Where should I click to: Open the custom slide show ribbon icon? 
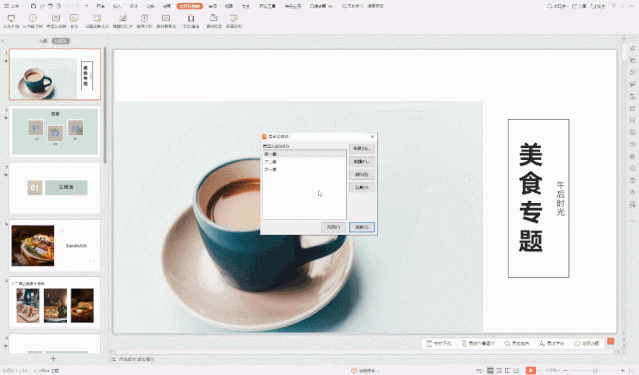pyautogui.click(x=56, y=18)
